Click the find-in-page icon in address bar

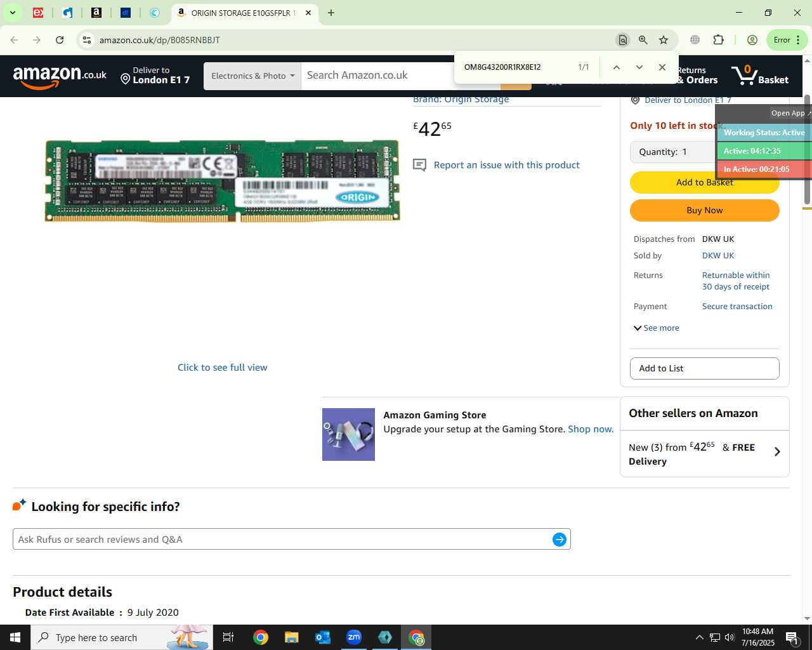pos(623,40)
